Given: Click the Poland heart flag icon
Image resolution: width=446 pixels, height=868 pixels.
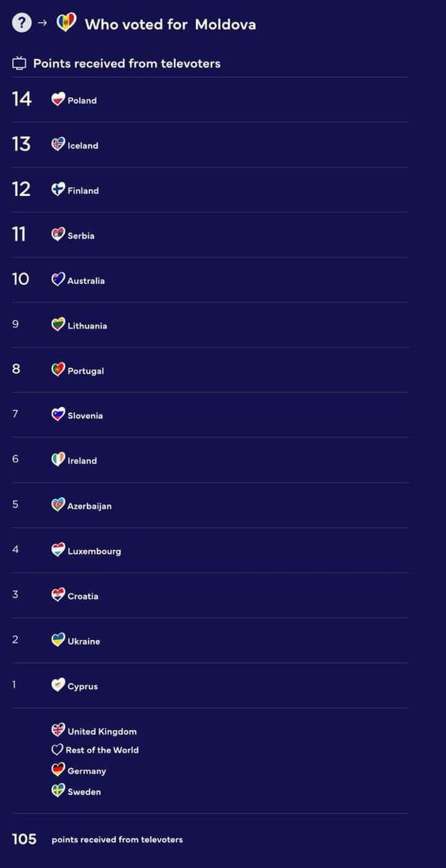Looking at the screenshot, I should tap(58, 99).
